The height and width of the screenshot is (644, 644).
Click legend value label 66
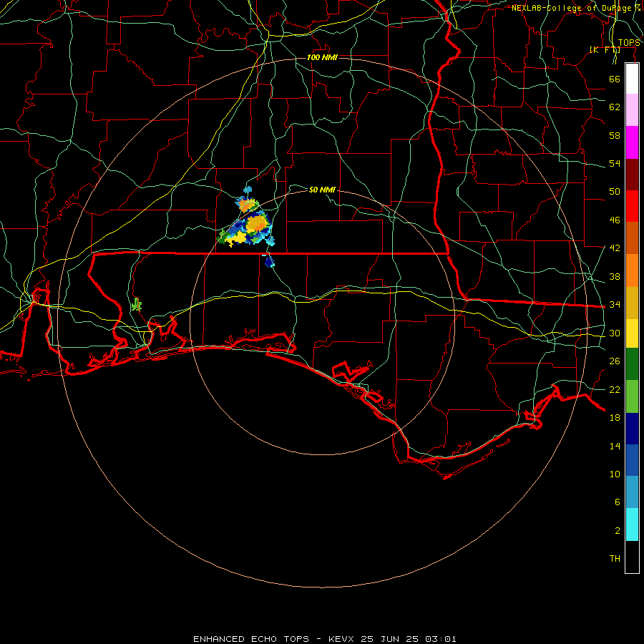tap(615, 79)
